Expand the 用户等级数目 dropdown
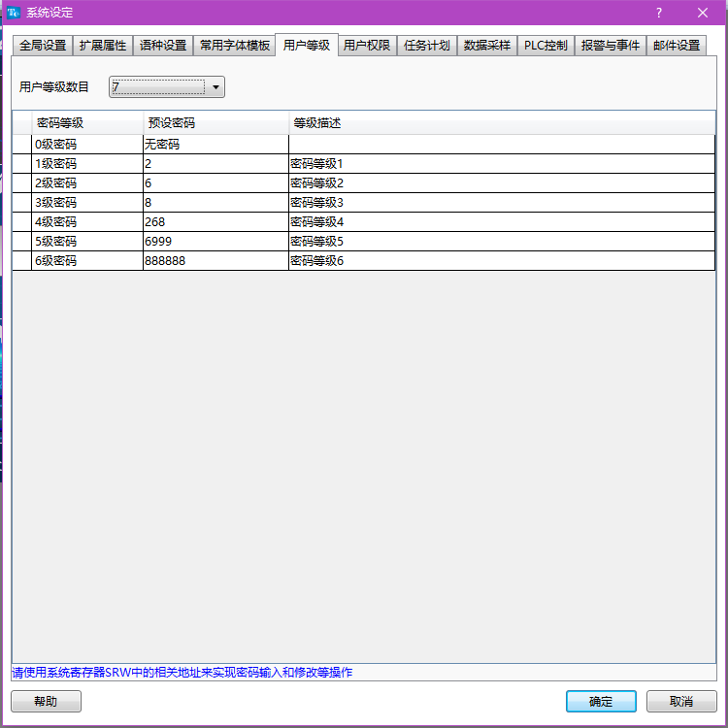 pos(167,86)
